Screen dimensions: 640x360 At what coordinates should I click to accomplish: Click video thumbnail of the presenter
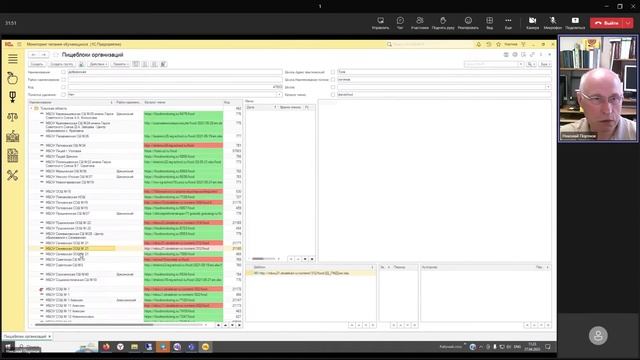pos(598,89)
